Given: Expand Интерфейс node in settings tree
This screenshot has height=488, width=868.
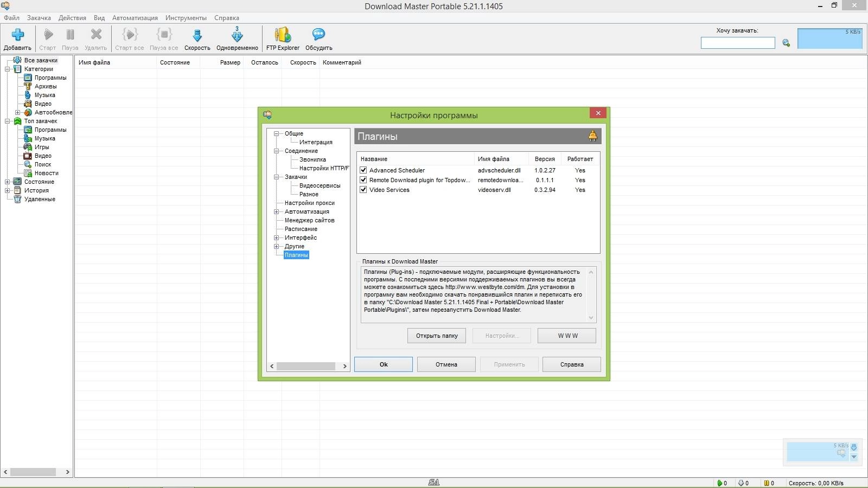Looking at the screenshot, I should tap(276, 237).
